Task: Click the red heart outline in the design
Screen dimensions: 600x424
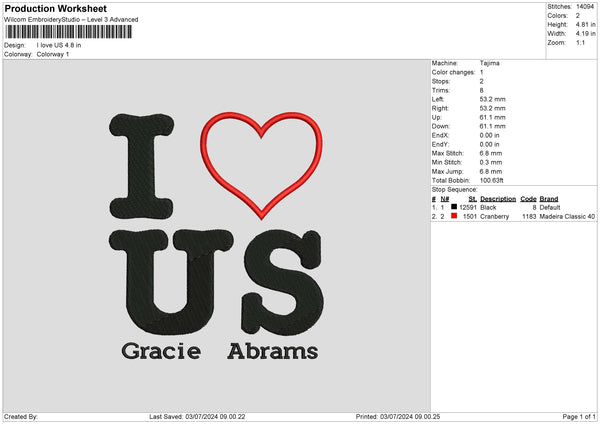Action: [261, 166]
